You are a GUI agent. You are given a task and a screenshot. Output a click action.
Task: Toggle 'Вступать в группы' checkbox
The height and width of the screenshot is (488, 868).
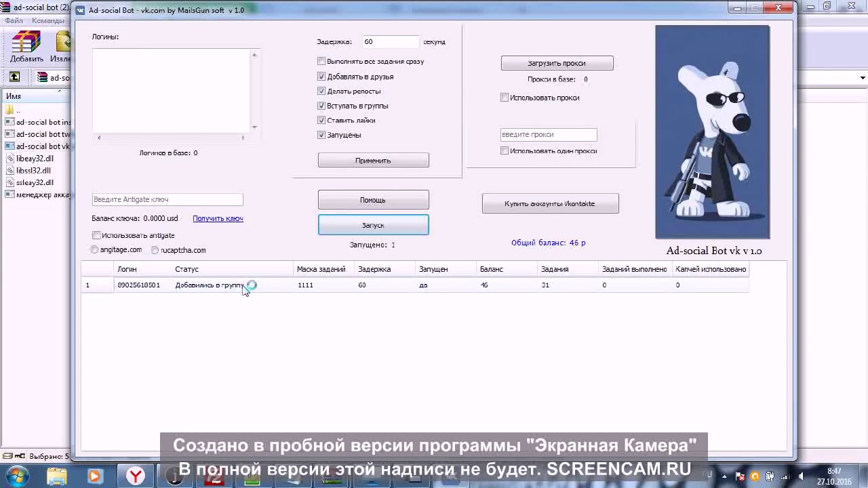[x=321, y=106]
